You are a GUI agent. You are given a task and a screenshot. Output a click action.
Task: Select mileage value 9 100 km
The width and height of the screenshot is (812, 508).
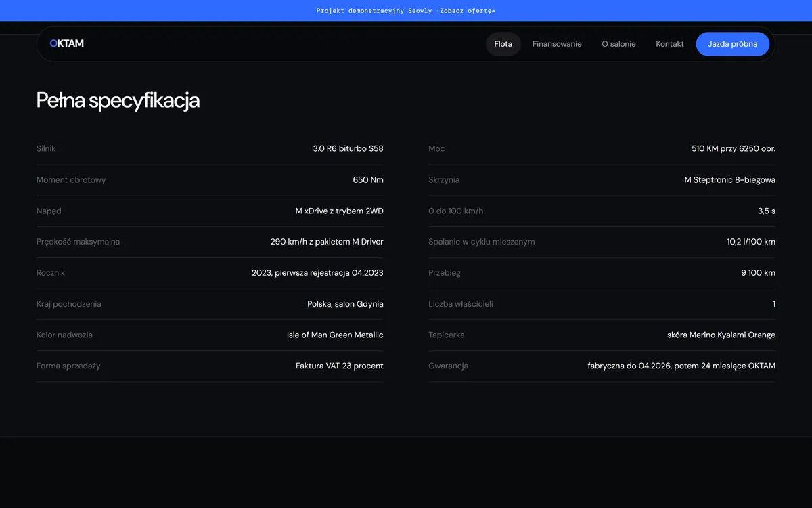pos(759,273)
